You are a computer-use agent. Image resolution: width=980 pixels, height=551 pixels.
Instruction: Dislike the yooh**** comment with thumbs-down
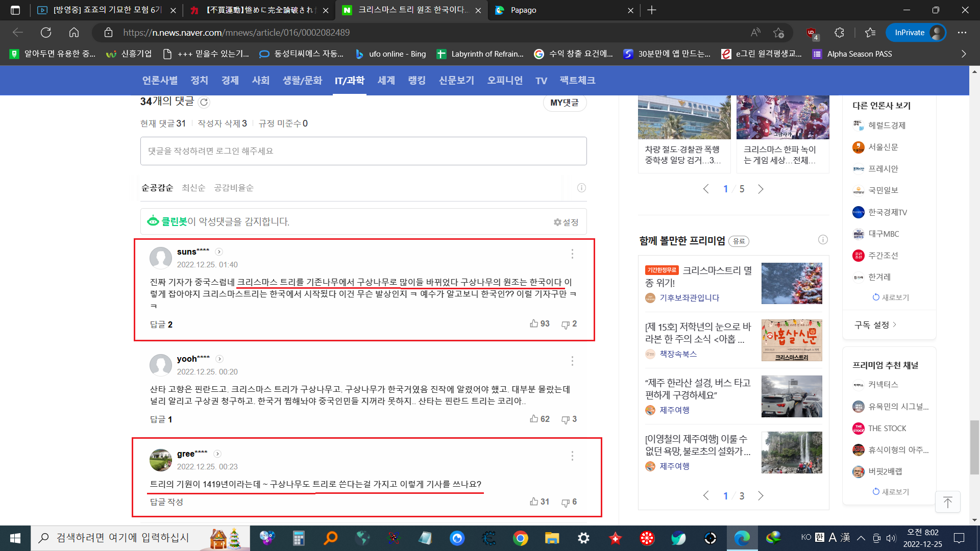[x=566, y=419]
